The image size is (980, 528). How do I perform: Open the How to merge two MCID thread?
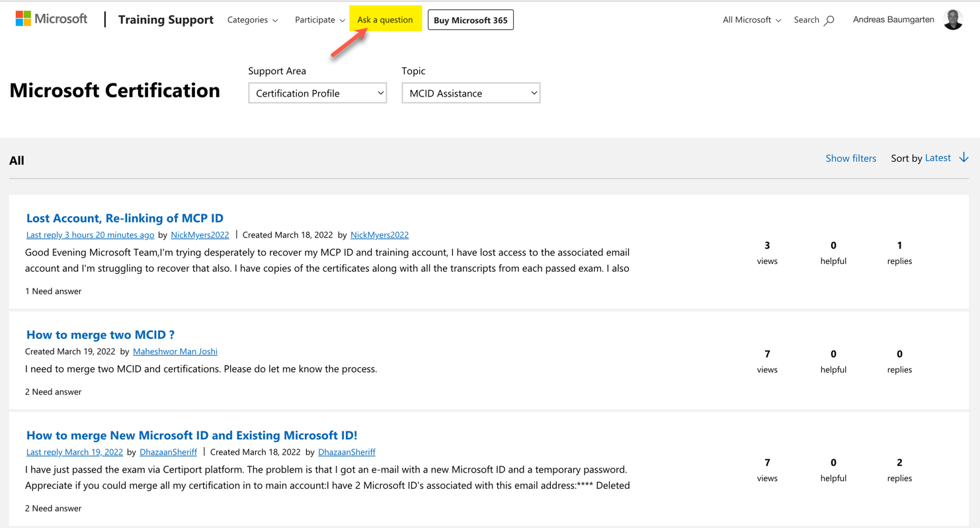coord(101,334)
